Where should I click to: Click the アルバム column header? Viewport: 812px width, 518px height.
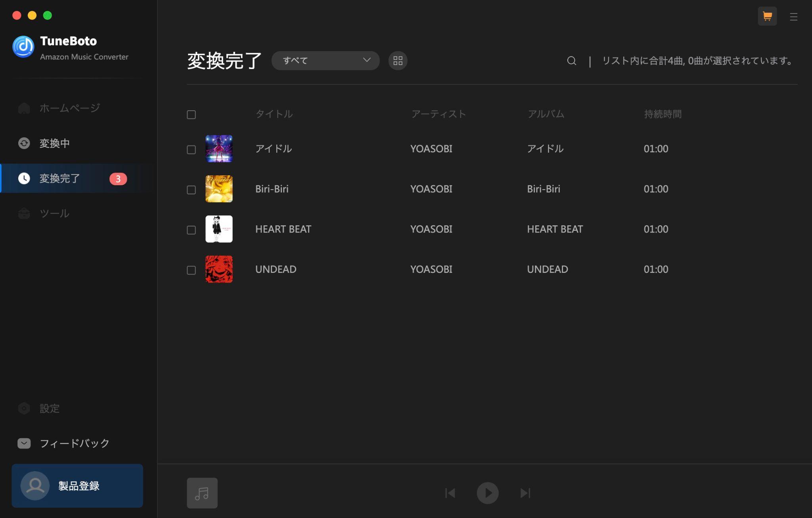tap(546, 114)
